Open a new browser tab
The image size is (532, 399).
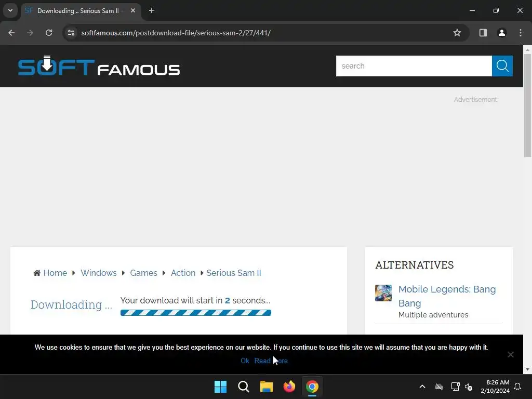point(152,11)
